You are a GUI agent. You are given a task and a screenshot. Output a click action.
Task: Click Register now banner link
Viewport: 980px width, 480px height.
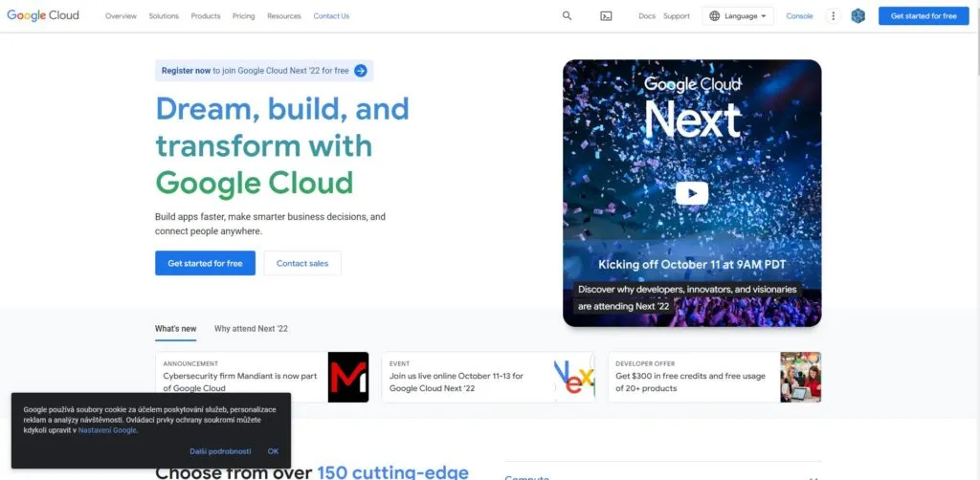[x=264, y=71]
